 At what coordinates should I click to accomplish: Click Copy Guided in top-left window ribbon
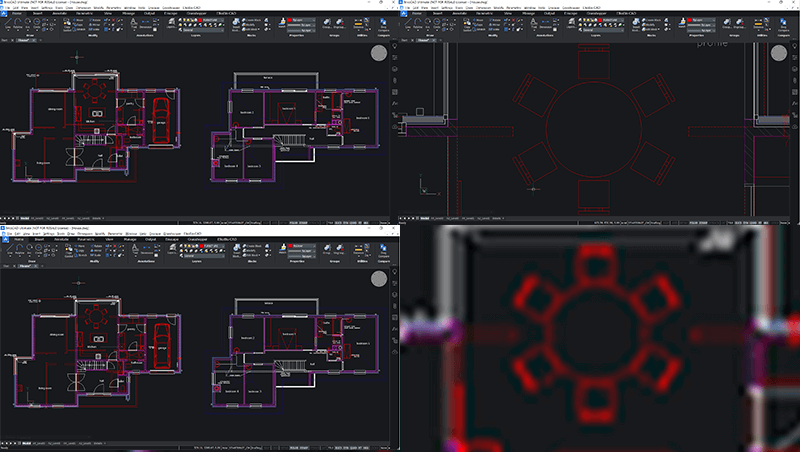pyautogui.click(x=67, y=24)
